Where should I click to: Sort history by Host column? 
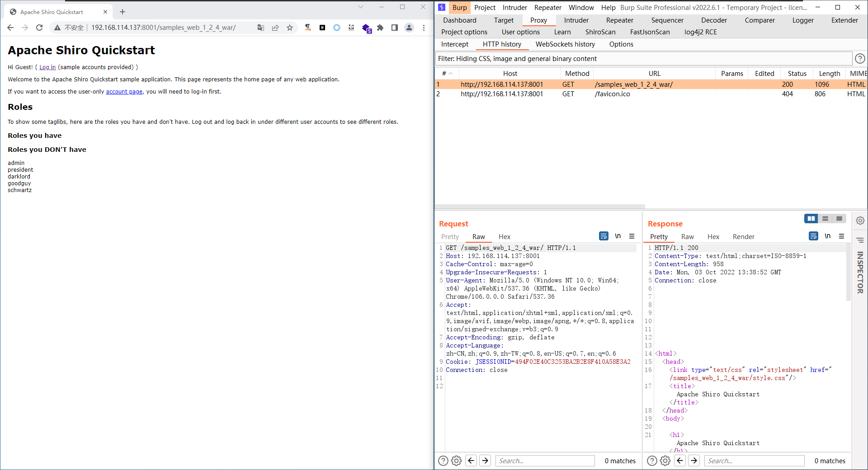click(x=510, y=73)
